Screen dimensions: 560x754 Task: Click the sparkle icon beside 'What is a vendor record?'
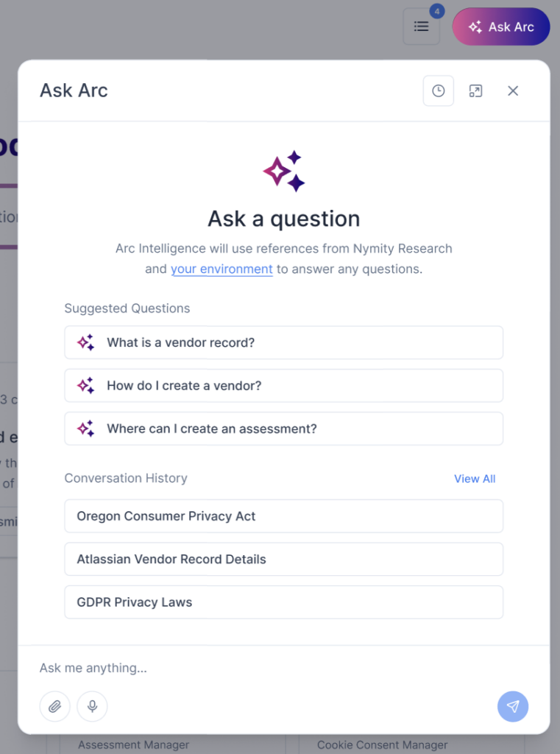point(85,342)
